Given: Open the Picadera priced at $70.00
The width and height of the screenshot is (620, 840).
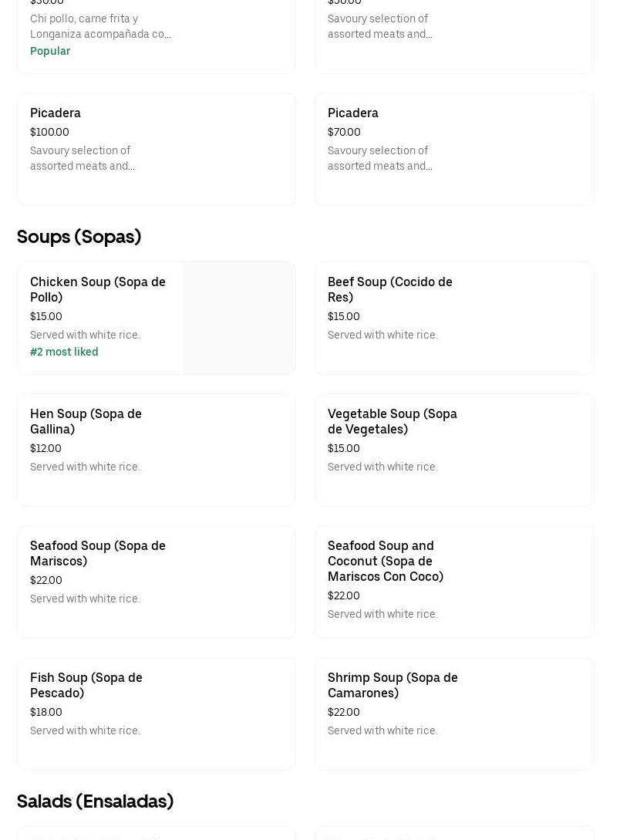Looking at the screenshot, I should tap(353, 113).
